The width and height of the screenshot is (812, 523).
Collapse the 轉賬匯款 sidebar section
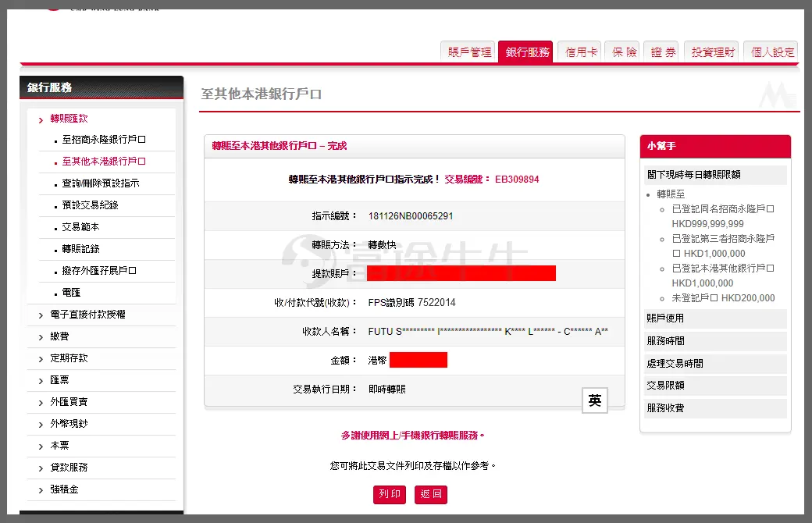(69, 119)
